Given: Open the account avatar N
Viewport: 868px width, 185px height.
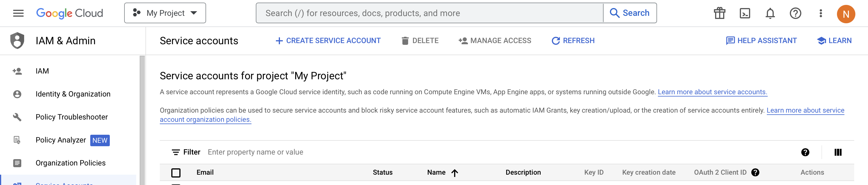Looking at the screenshot, I should coord(846,14).
